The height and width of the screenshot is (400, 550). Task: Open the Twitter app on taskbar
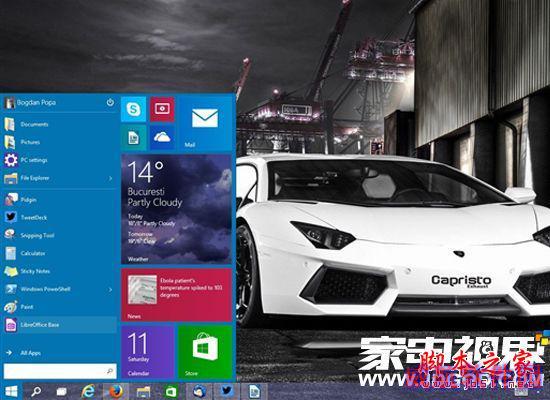click(227, 391)
